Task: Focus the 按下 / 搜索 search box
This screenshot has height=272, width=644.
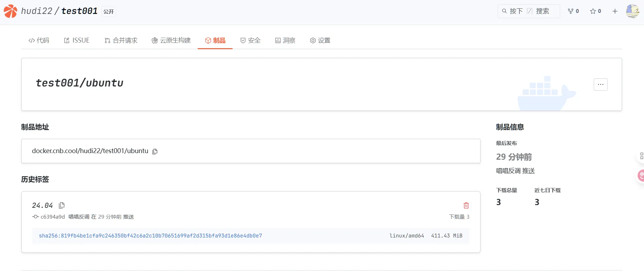Action: coord(529,11)
